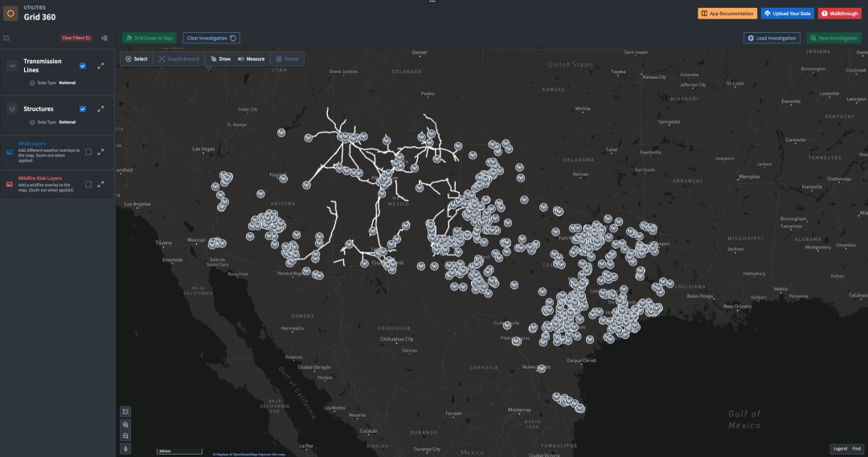Reset map compass orientation

125,448
